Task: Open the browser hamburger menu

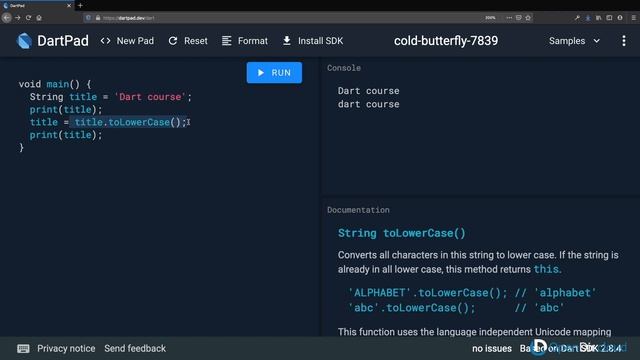Action: click(x=633, y=18)
